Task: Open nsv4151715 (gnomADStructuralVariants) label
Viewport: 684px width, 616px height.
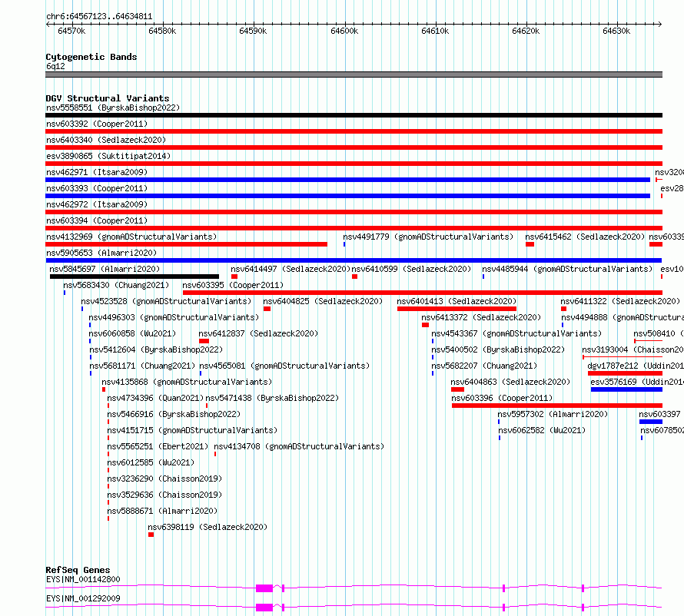Action: point(192,430)
